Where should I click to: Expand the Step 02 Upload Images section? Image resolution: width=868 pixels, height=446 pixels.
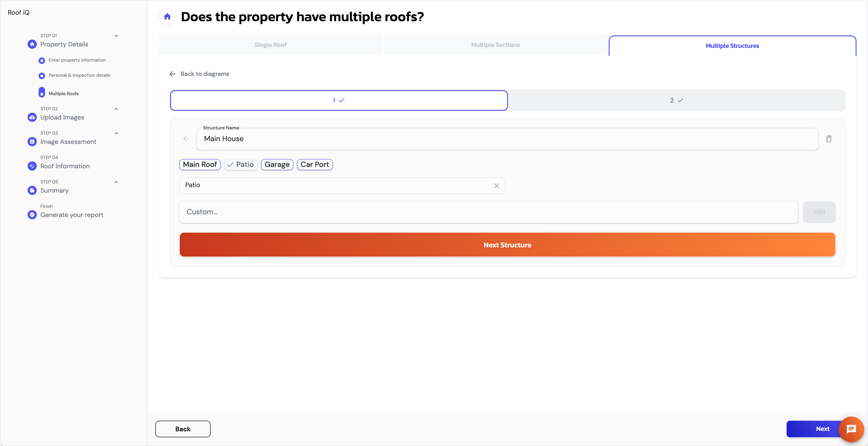pyautogui.click(x=116, y=109)
